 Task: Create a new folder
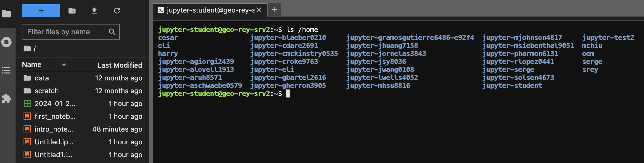[x=72, y=11]
